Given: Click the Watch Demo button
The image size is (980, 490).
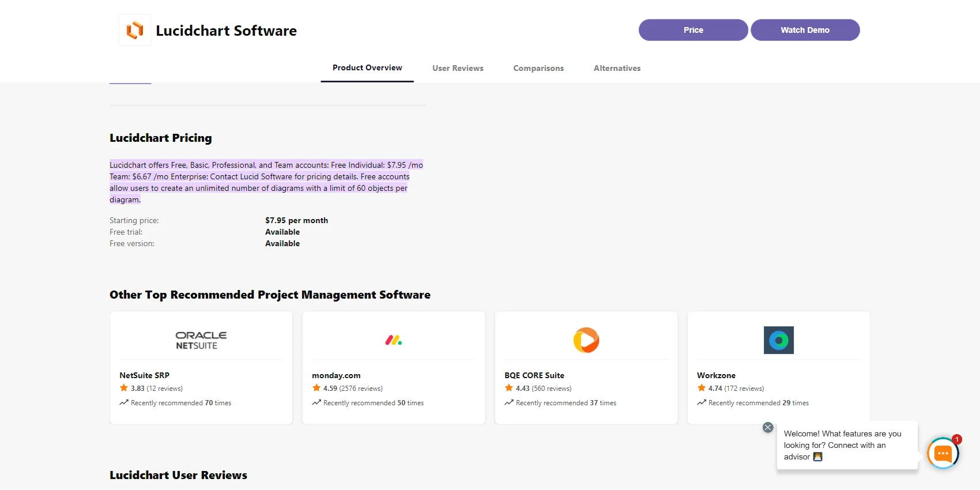Looking at the screenshot, I should tap(805, 30).
